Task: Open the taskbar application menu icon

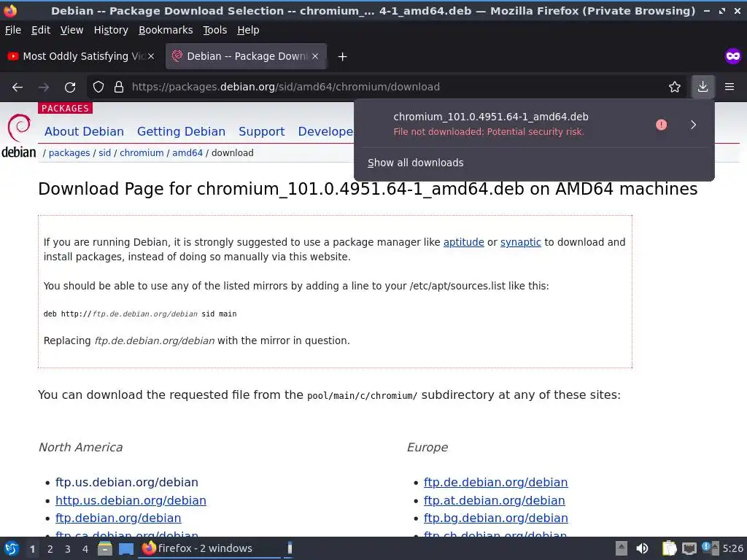Action: point(12,548)
